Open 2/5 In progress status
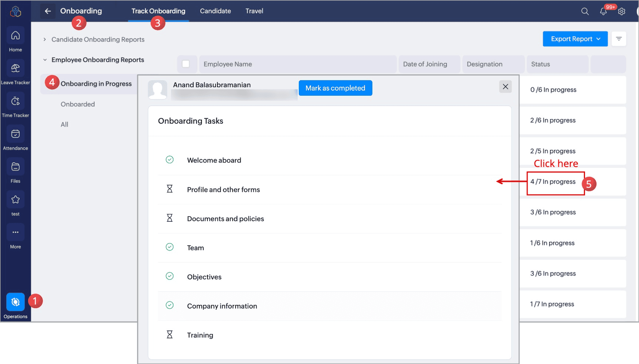The image size is (639, 364). point(553,151)
